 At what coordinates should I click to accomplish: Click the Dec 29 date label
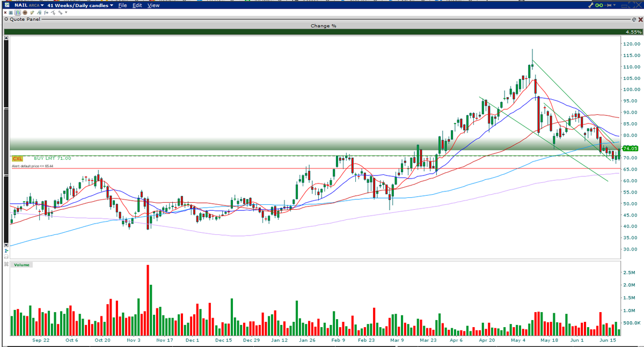(251, 340)
